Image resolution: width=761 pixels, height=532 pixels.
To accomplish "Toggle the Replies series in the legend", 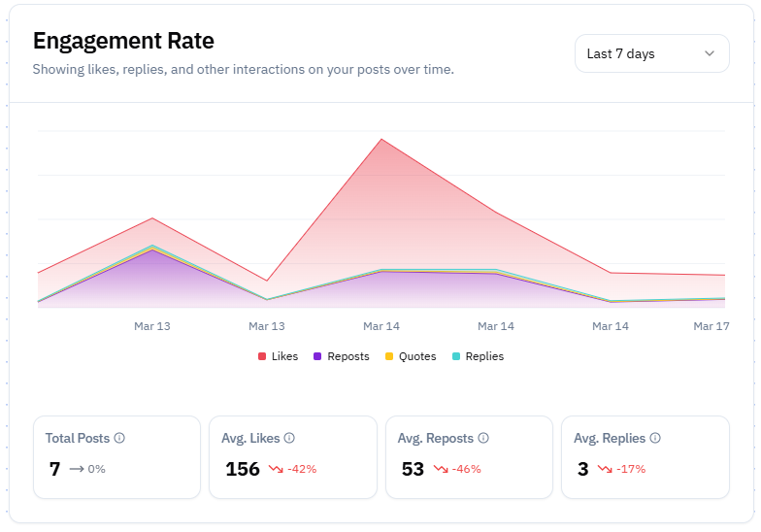I will 478,356.
